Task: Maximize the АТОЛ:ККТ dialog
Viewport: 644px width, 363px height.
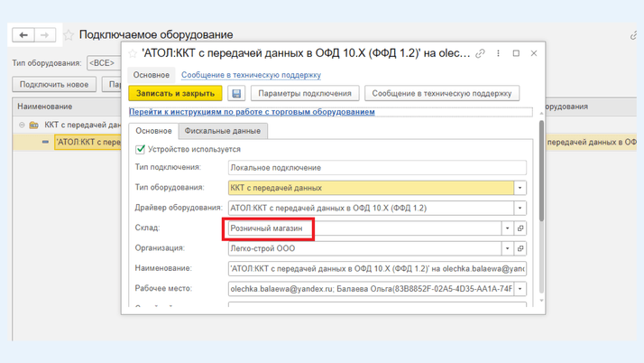Action: point(516,53)
